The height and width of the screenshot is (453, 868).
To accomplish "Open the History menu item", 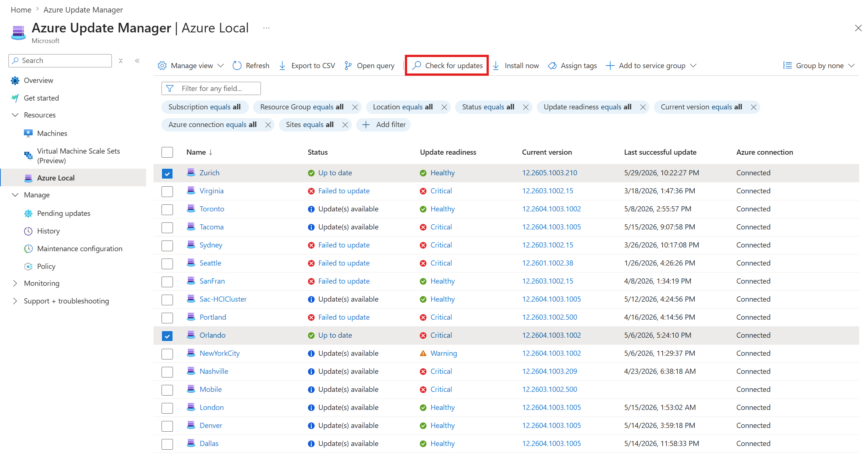I will (x=48, y=231).
